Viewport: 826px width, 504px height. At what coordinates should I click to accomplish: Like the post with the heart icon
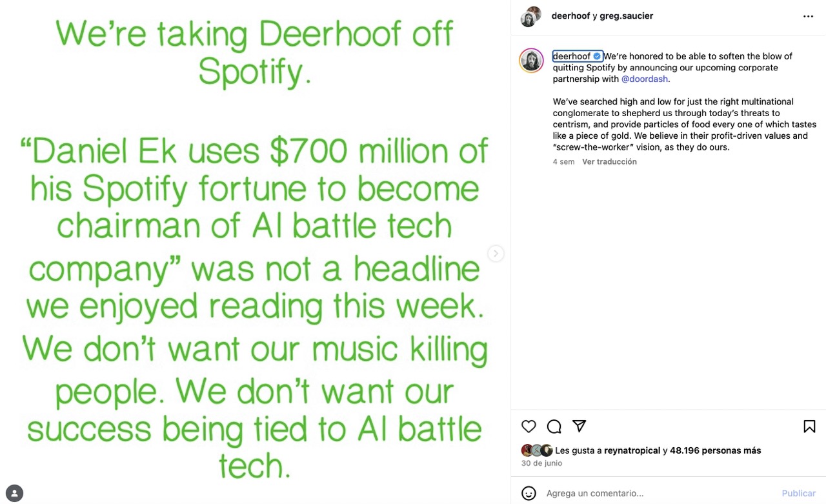[x=529, y=426]
